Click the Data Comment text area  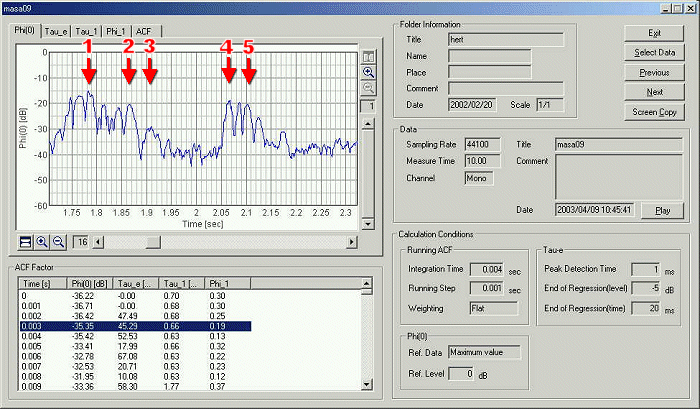[x=619, y=177]
